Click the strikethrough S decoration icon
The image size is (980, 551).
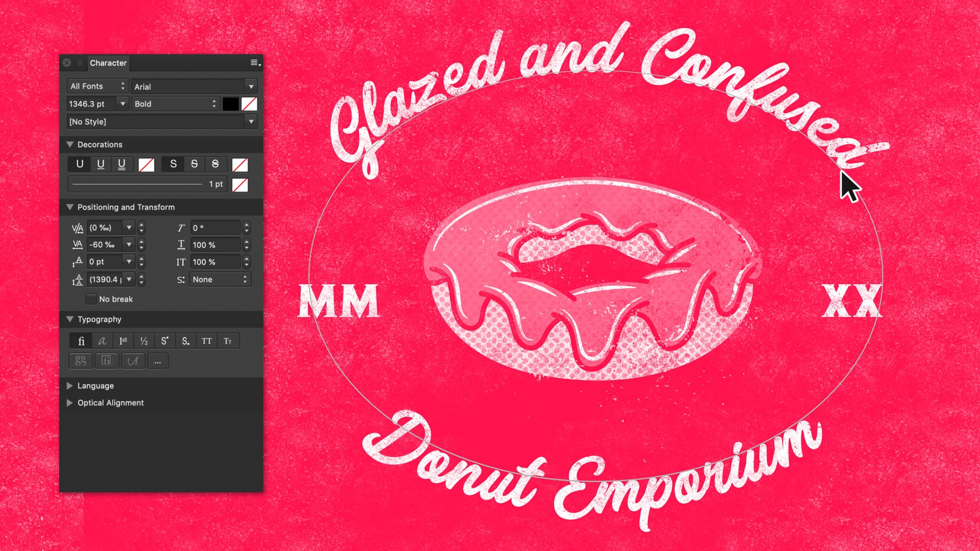(x=194, y=164)
